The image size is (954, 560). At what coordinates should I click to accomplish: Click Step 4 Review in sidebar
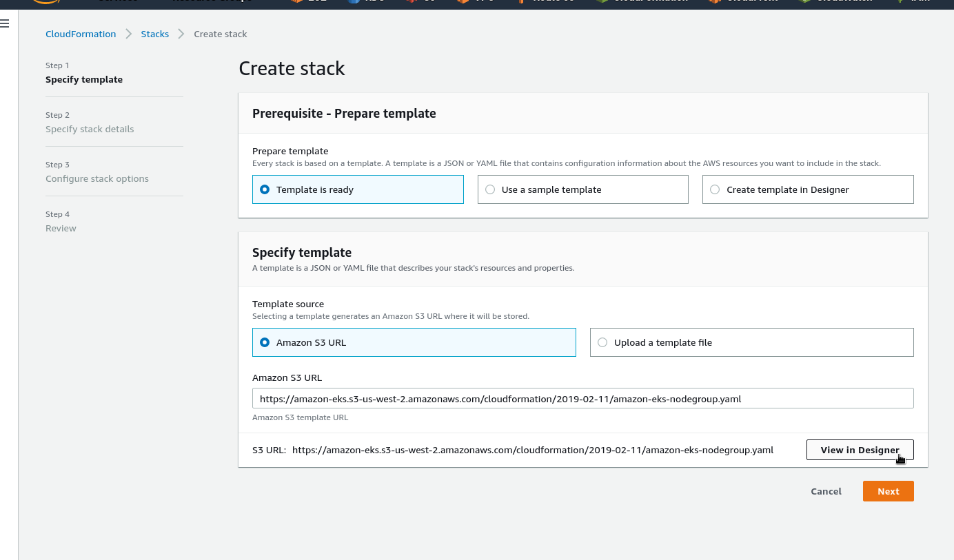tap(61, 228)
